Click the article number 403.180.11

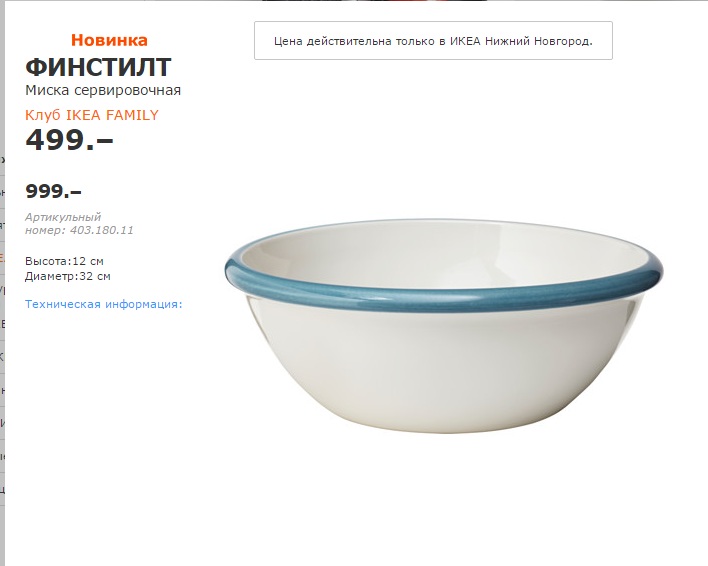point(102,230)
